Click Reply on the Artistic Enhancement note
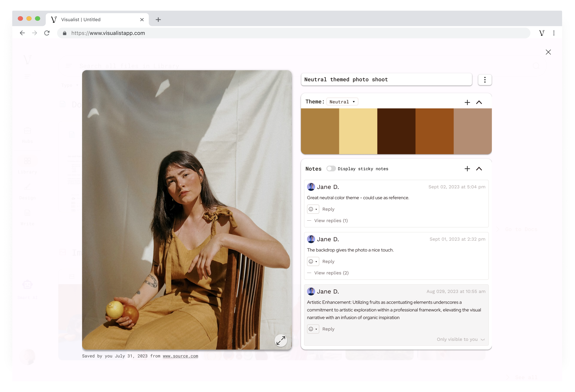 [x=328, y=329]
